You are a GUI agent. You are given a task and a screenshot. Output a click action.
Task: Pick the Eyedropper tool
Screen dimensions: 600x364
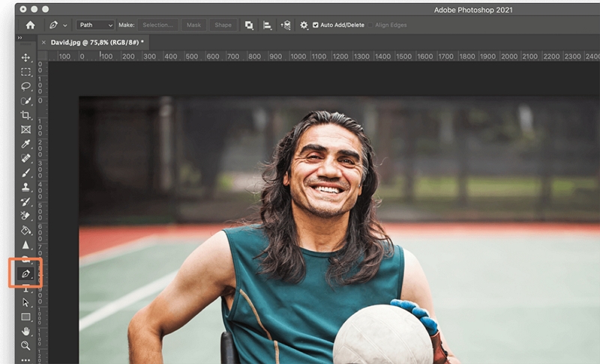[x=26, y=144]
